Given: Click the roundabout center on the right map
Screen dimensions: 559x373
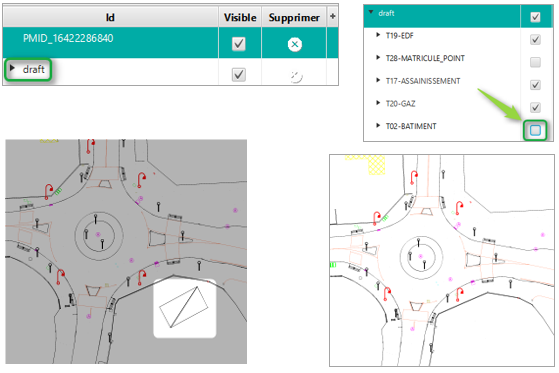Looking at the screenshot, I should click(421, 256).
